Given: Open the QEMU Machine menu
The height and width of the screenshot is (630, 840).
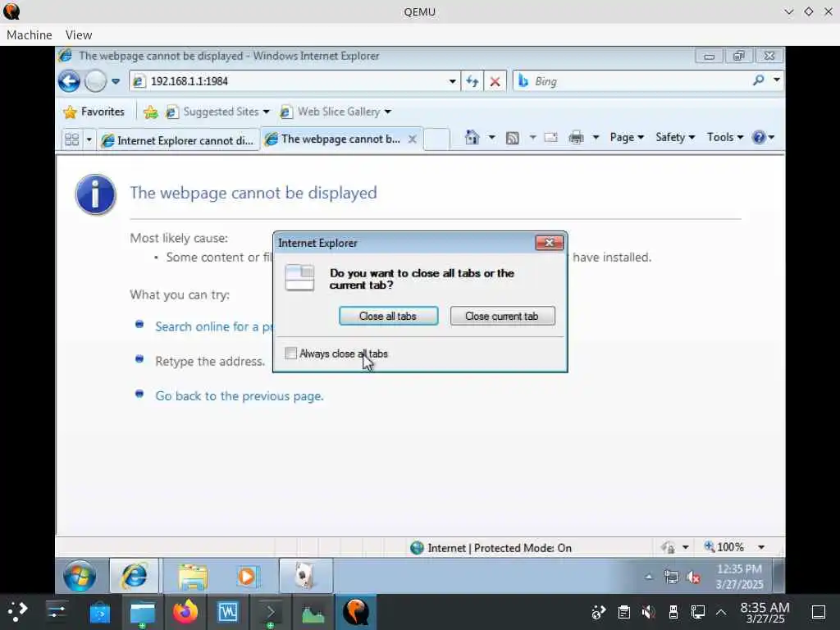Looking at the screenshot, I should [x=30, y=34].
